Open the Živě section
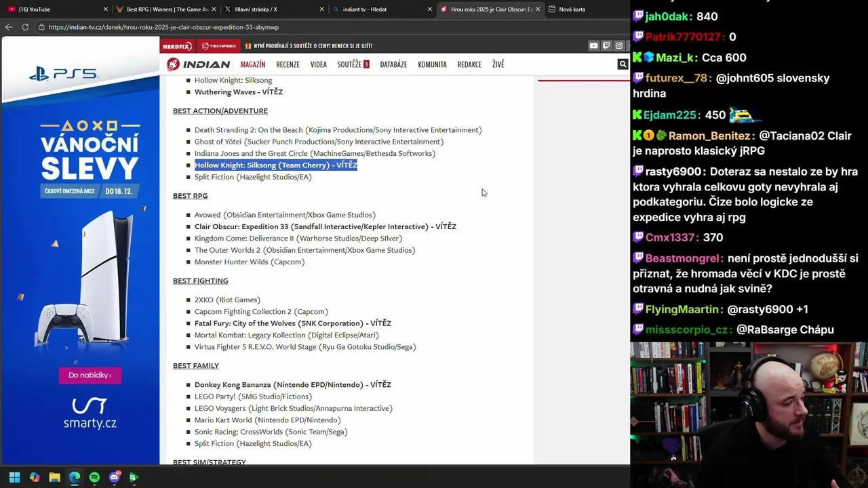The image size is (868, 488). click(498, 64)
